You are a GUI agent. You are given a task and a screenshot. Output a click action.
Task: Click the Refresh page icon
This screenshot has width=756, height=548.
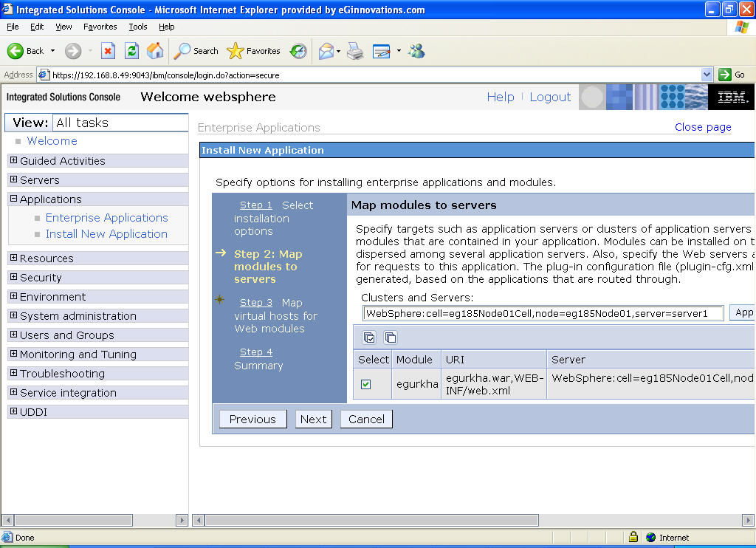131,51
